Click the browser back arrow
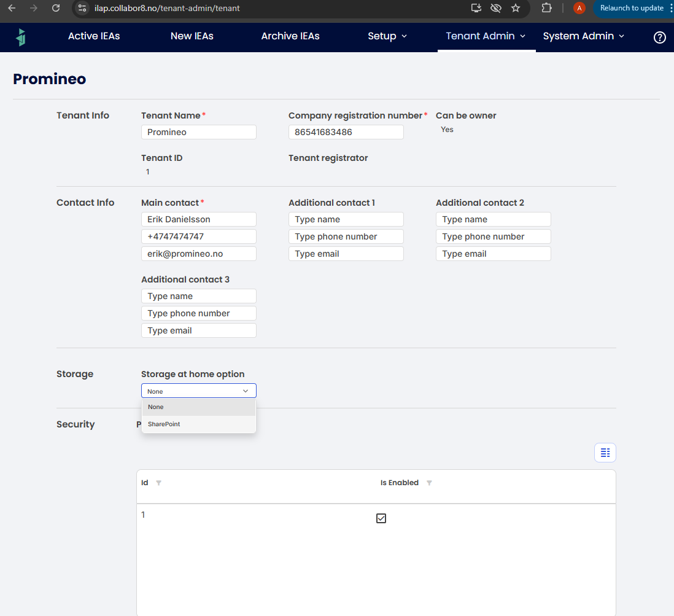 (12, 8)
